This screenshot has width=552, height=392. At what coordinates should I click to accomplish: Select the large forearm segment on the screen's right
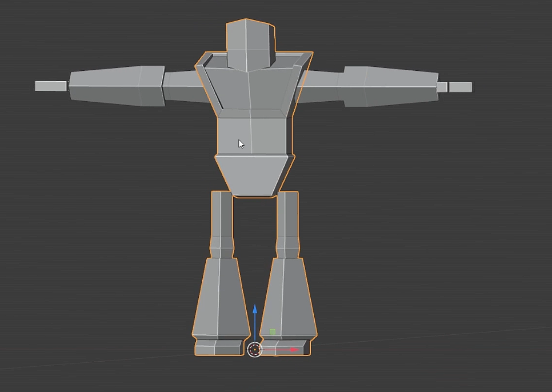[x=391, y=86]
